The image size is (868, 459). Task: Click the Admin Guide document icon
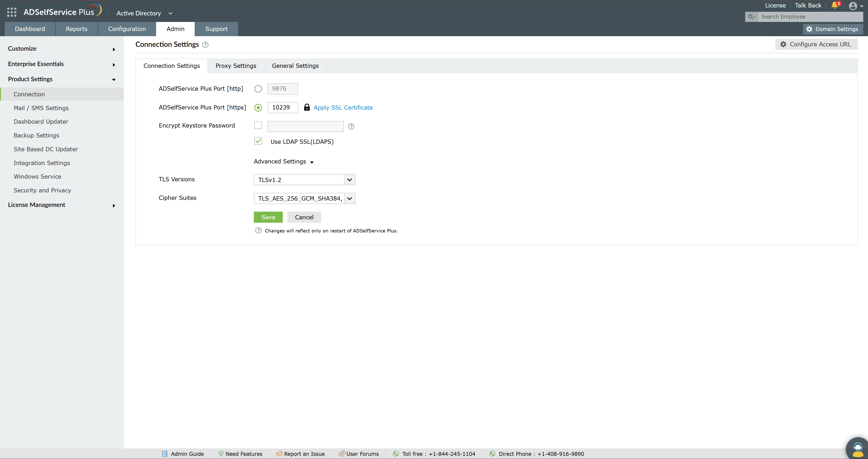165,454
